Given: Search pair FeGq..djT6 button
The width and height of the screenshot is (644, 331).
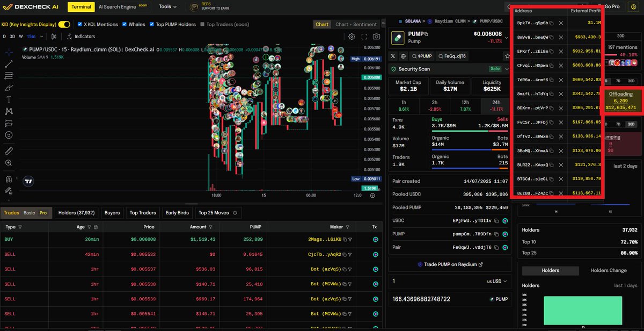Looking at the screenshot, I should [x=452, y=56].
